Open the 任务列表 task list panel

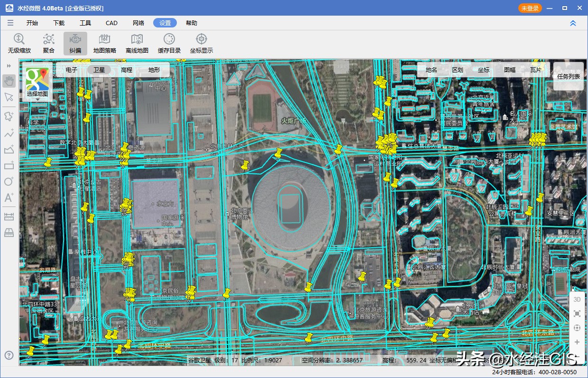tap(569, 76)
